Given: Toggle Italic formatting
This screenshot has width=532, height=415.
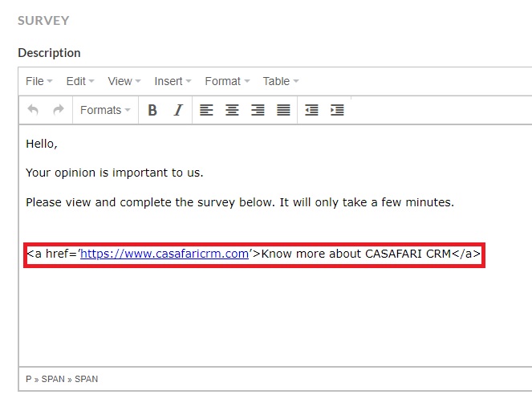Looking at the screenshot, I should (178, 110).
